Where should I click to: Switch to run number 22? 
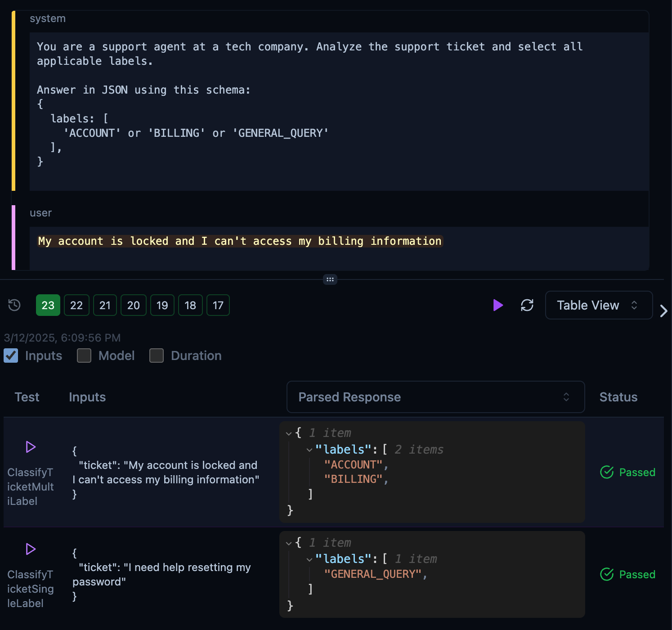point(76,305)
